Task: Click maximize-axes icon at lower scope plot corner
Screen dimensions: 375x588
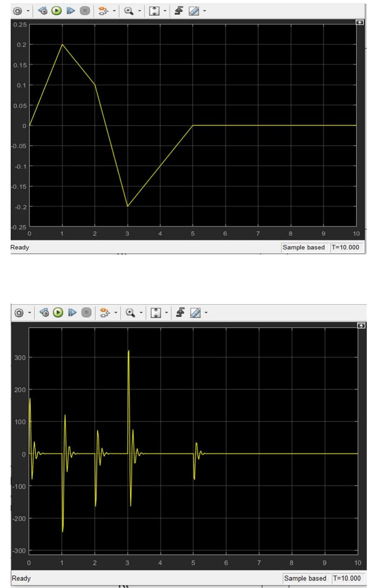Action: pos(361,325)
